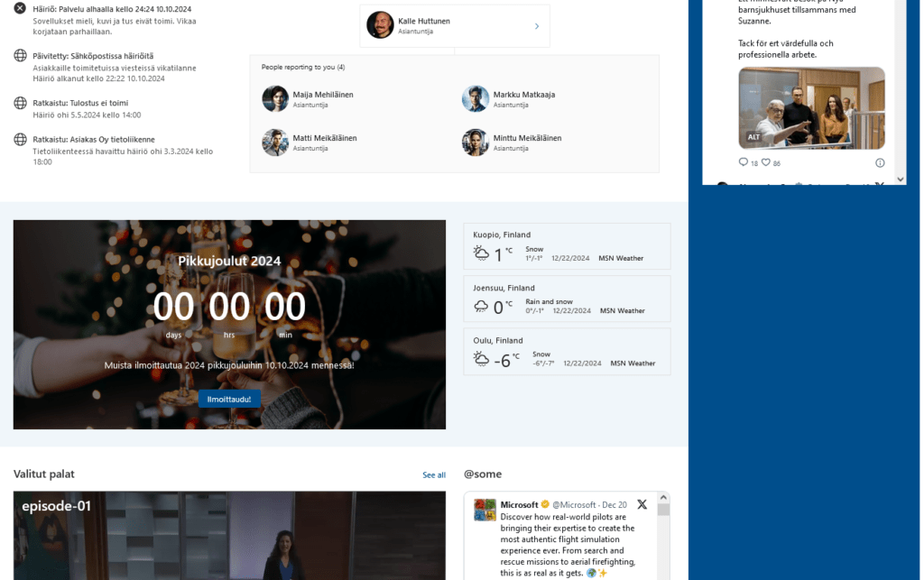Expand Kalle Huttunen's profile card chevron
924x580 pixels.
tap(535, 26)
